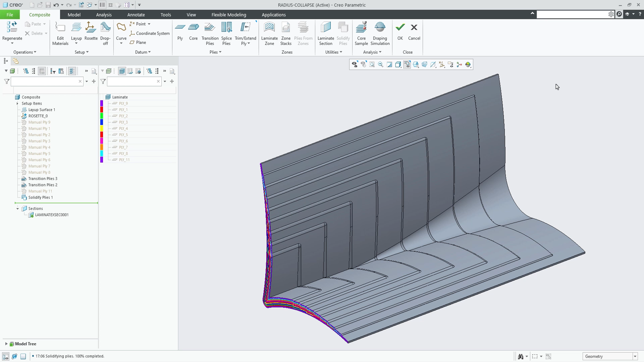This screenshot has width=644, height=362.
Task: Select Solidify Plies 1 feature
Action: click(40, 197)
